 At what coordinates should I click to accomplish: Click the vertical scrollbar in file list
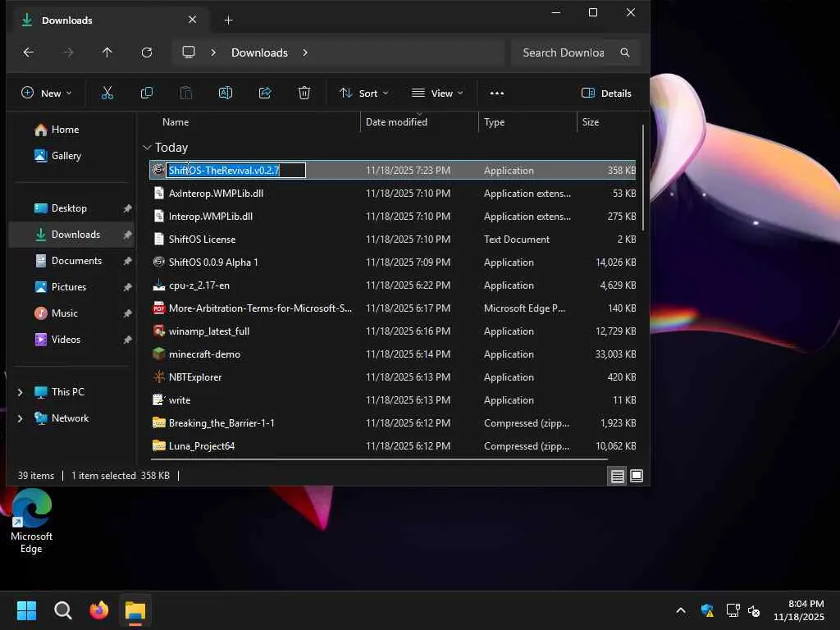642,178
